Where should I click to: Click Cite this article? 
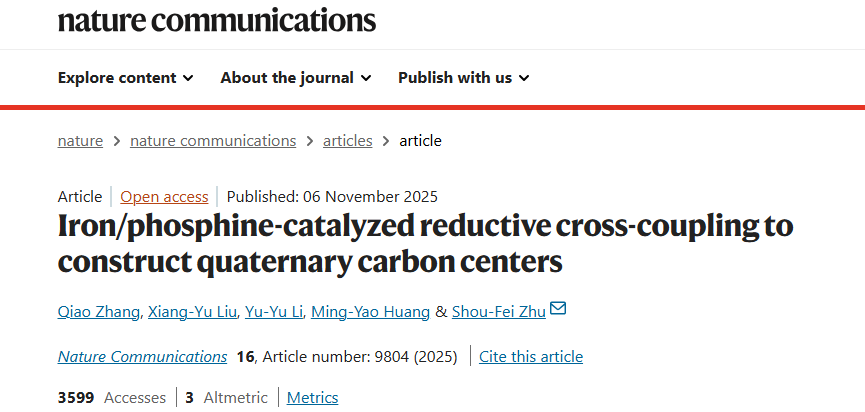pyautogui.click(x=531, y=356)
